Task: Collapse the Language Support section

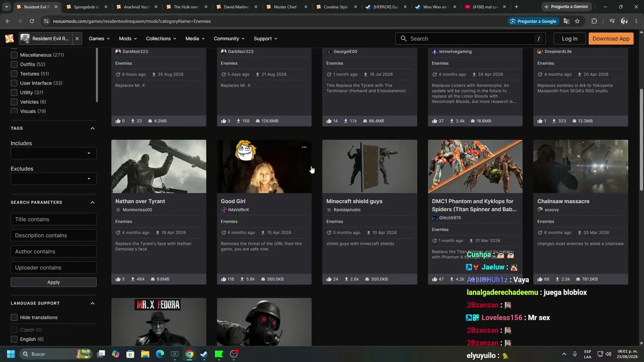Action: [x=93, y=303]
